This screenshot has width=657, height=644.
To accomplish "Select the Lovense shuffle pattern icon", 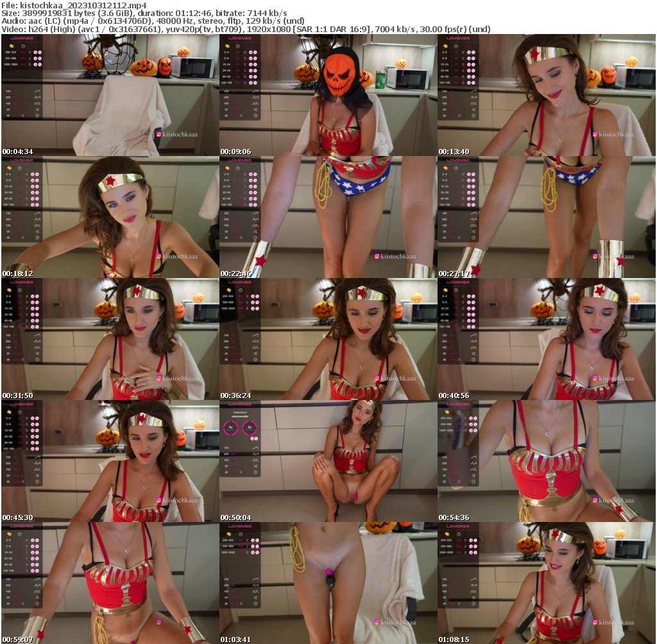I will [37, 109].
